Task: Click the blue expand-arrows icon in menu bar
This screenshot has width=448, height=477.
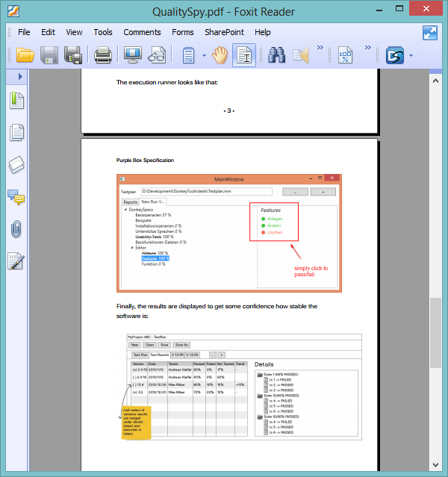Action: pyautogui.click(x=430, y=33)
